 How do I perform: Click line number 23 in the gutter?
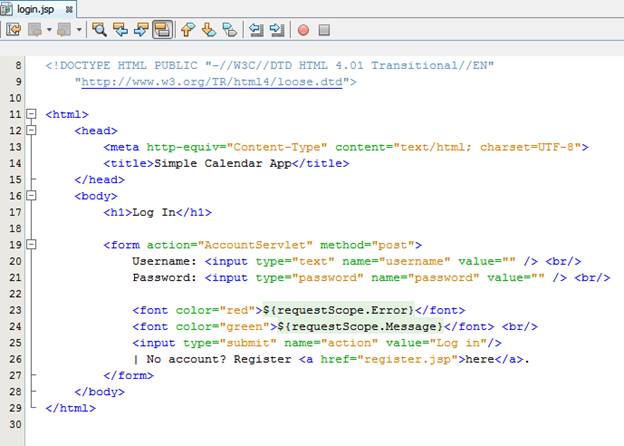point(15,310)
